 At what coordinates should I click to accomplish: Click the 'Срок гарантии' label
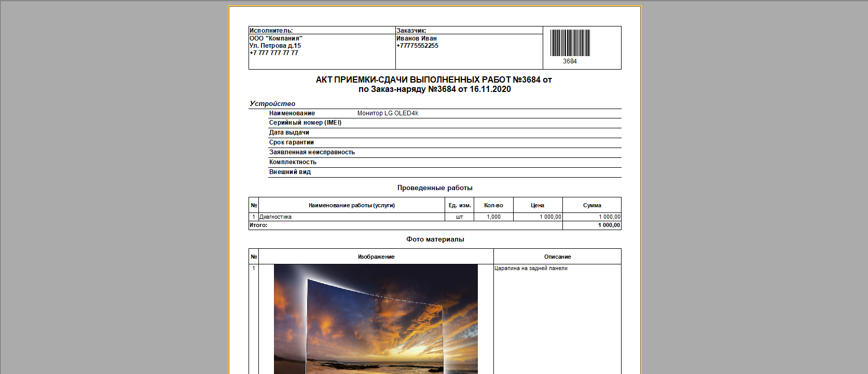[292, 142]
